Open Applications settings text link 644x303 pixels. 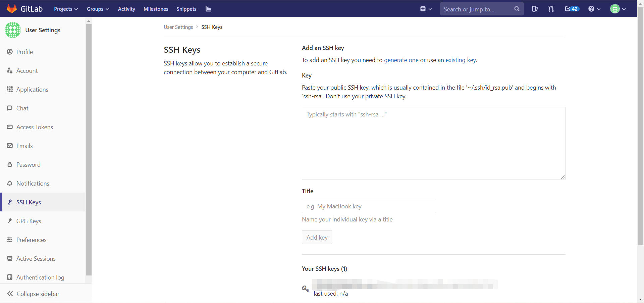click(32, 89)
